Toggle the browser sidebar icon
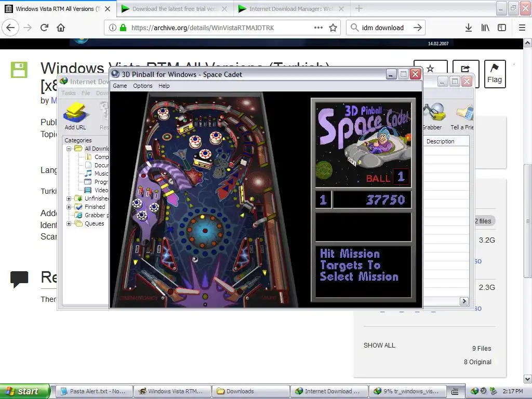The height and width of the screenshot is (399, 532). [x=502, y=28]
